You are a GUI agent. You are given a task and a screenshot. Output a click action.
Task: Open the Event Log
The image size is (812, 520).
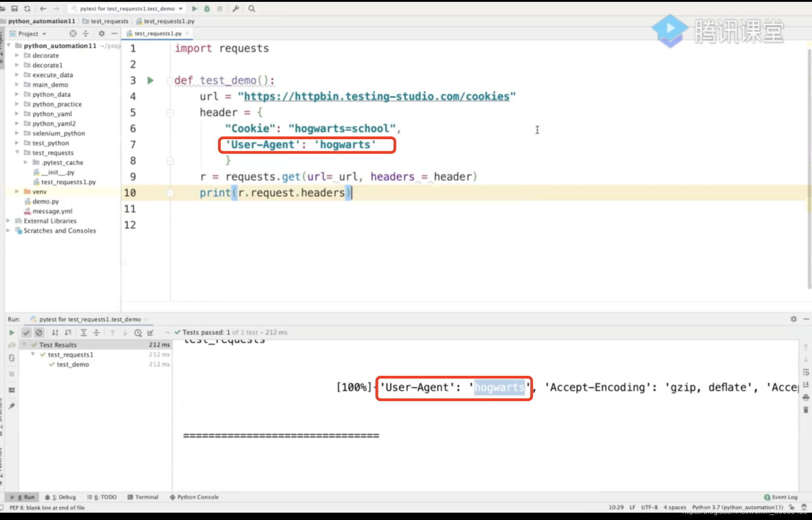click(781, 497)
